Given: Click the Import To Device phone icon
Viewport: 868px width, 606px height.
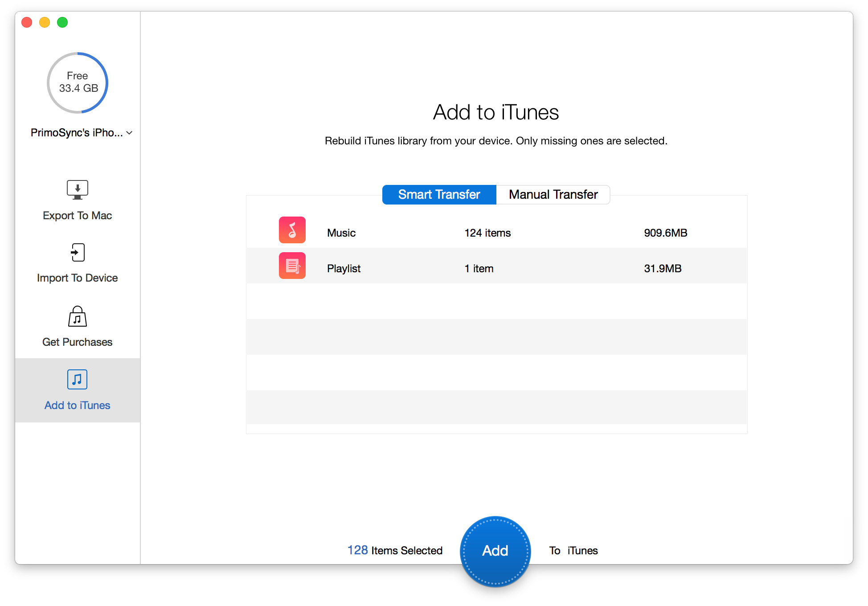Looking at the screenshot, I should coord(78,253).
